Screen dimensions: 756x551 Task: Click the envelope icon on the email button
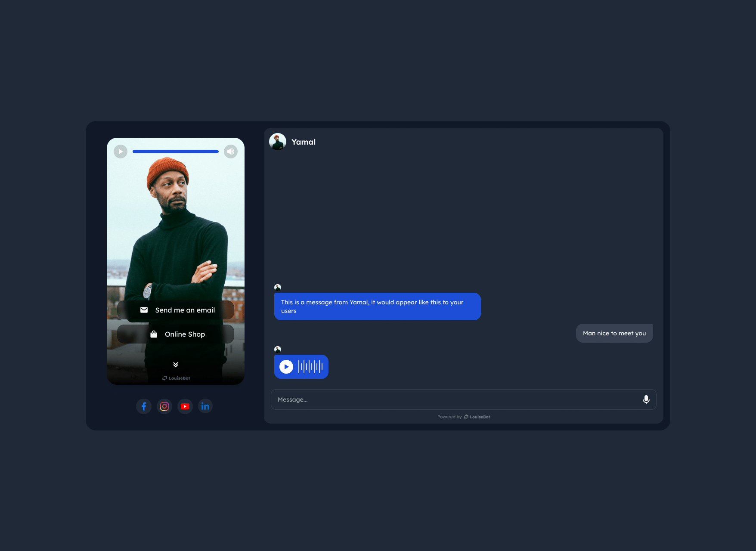144,310
